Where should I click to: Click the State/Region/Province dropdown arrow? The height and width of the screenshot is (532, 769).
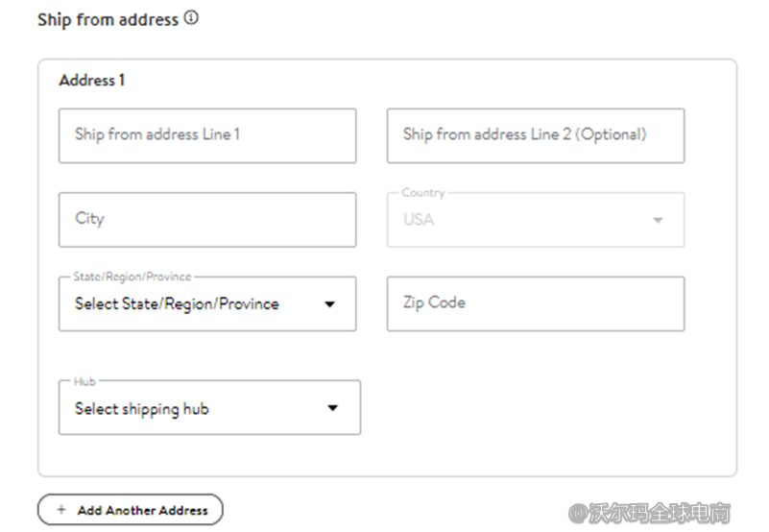coord(329,304)
